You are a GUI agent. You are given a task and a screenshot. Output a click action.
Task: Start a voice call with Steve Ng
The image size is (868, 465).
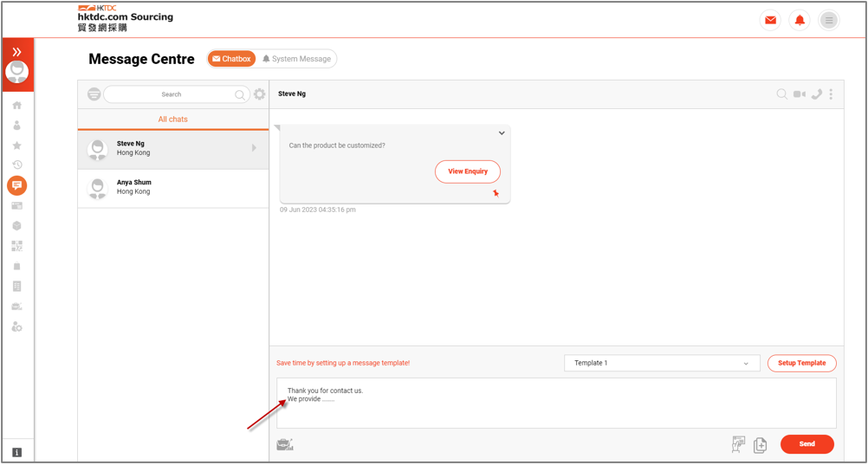coord(817,94)
